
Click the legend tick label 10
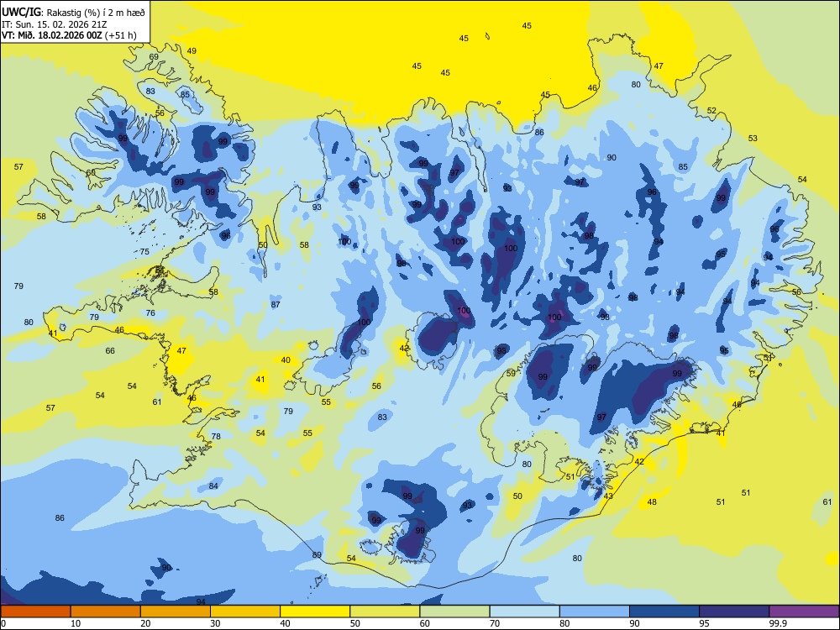76,623
